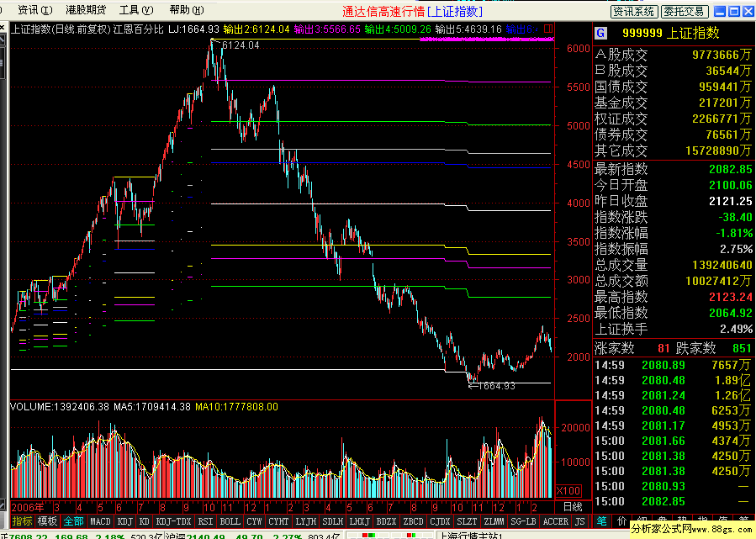Switch indicator to SLZT
The width and height of the screenshot is (756, 539).
(467, 521)
